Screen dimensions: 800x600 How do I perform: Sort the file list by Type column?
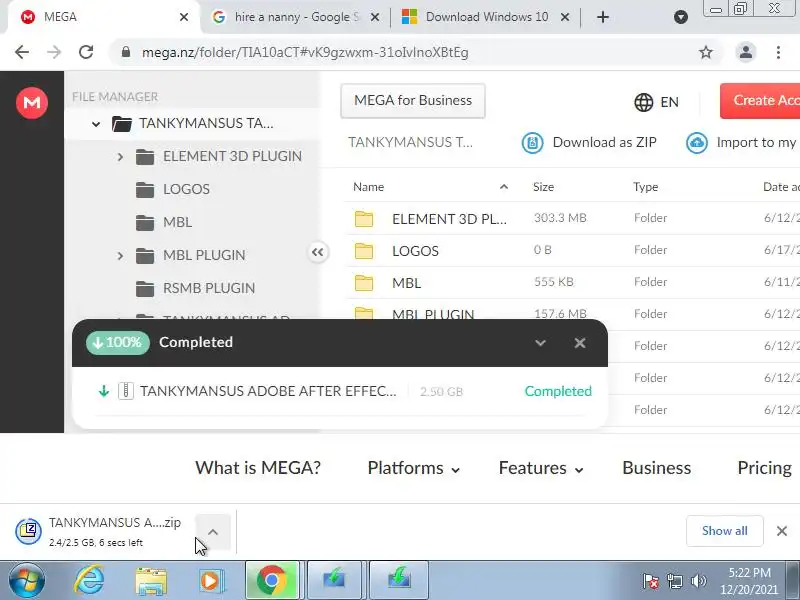[645, 187]
